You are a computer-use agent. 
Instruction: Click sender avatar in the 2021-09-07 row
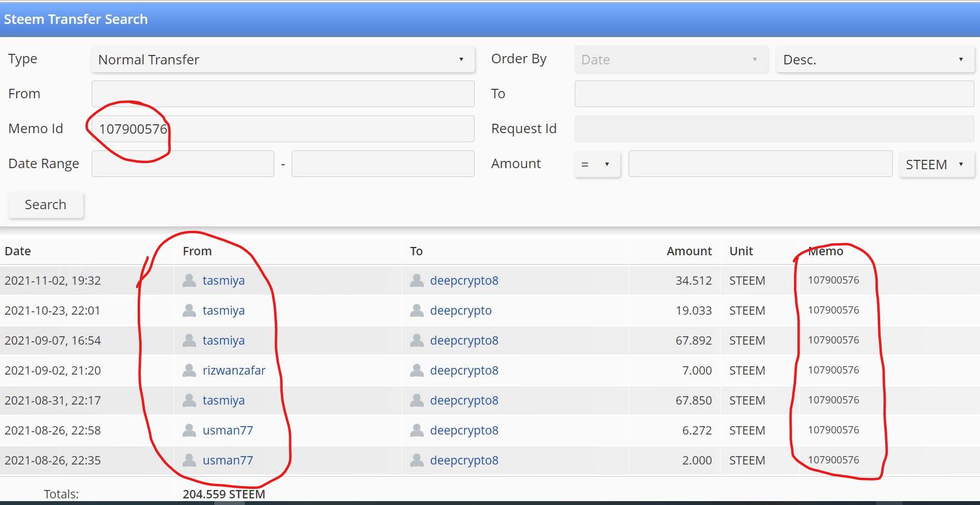pyautogui.click(x=189, y=340)
